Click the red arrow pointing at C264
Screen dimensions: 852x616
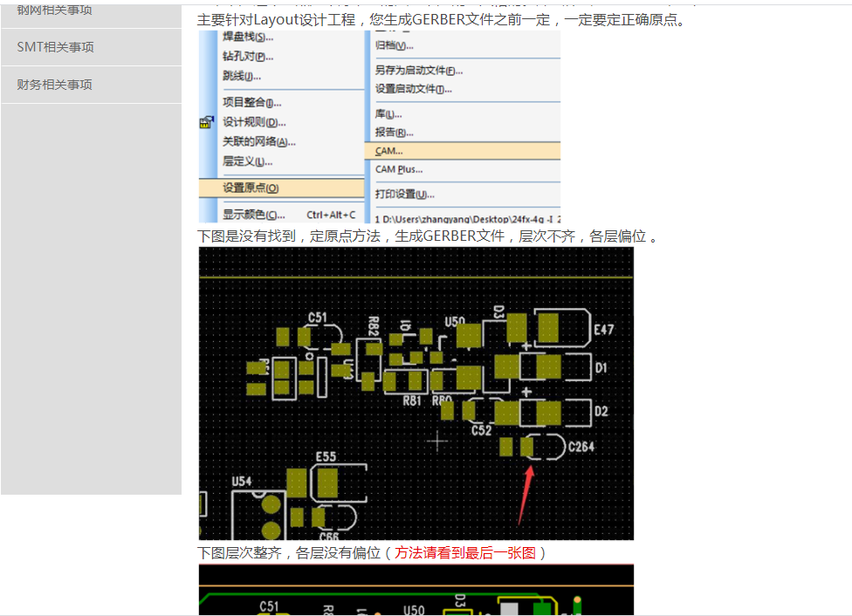coord(526,495)
